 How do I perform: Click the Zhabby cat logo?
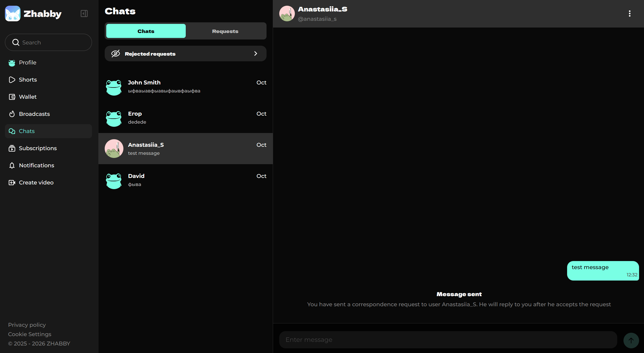click(x=13, y=14)
